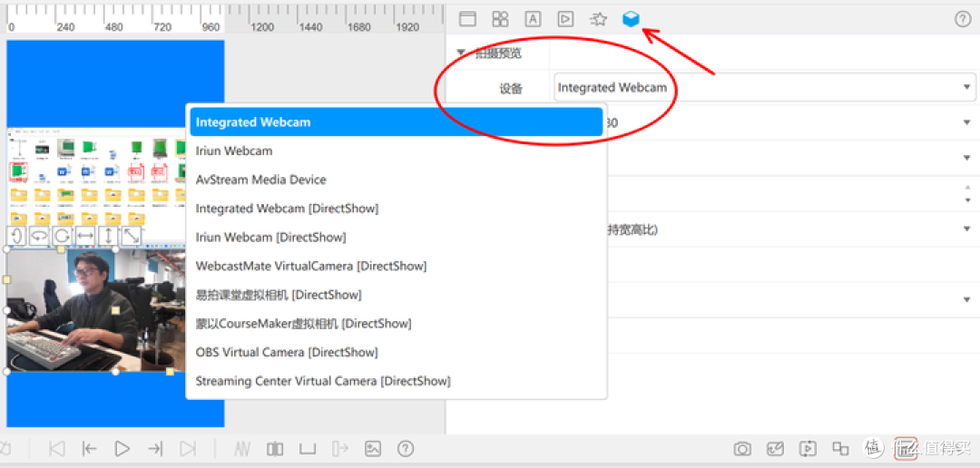This screenshot has height=468, width=980.
Task: Click the vertical double-arrow flip icon
Action: coord(109,236)
